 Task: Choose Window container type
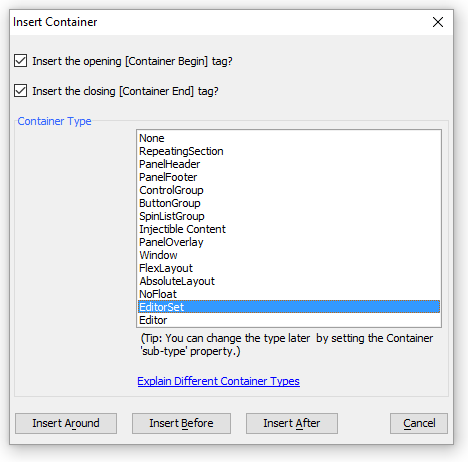coord(289,255)
